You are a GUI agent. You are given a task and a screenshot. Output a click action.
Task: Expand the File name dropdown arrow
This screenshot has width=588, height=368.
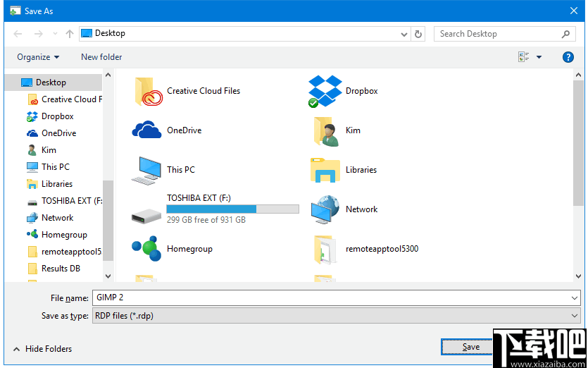point(575,298)
